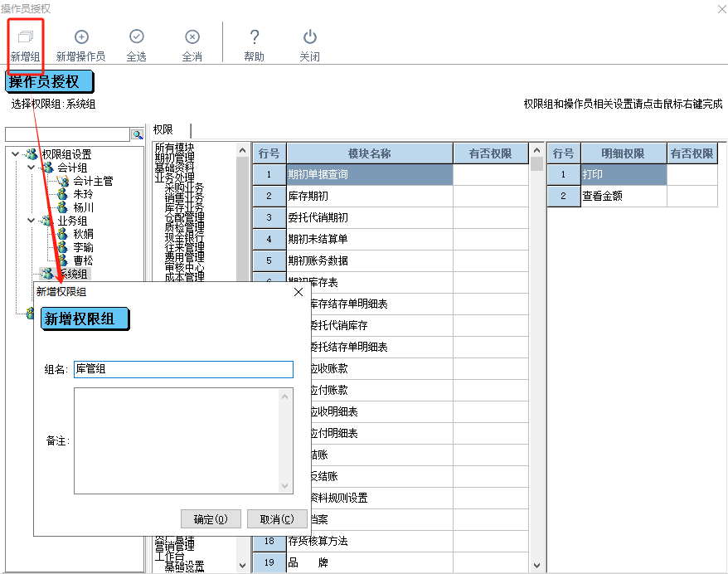Screen dimensions: 728x574
Task: Click 确定(O) in the 新增权限组 dialog
Action: pos(211,518)
